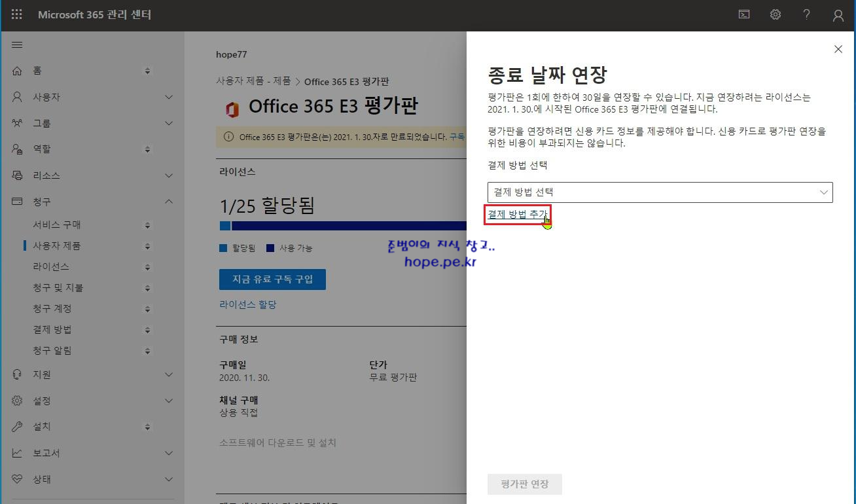Click the people icon beside 그룹
The image size is (856, 504).
pyautogui.click(x=18, y=123)
